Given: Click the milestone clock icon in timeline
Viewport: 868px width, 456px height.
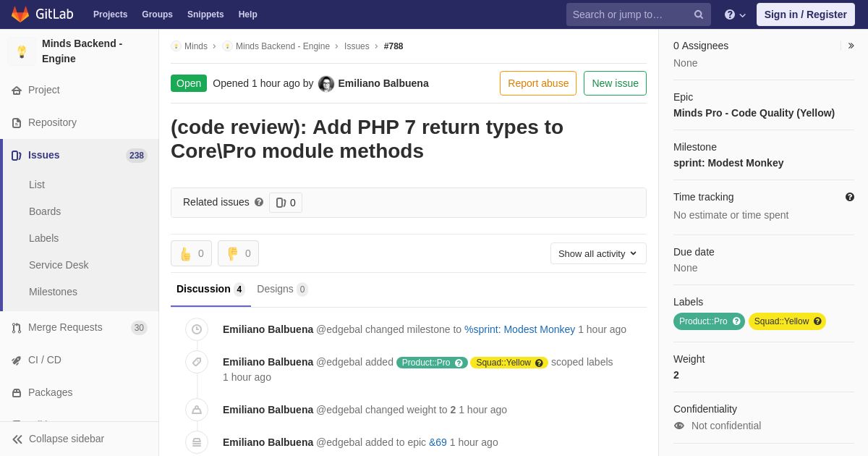Looking at the screenshot, I should (x=197, y=329).
